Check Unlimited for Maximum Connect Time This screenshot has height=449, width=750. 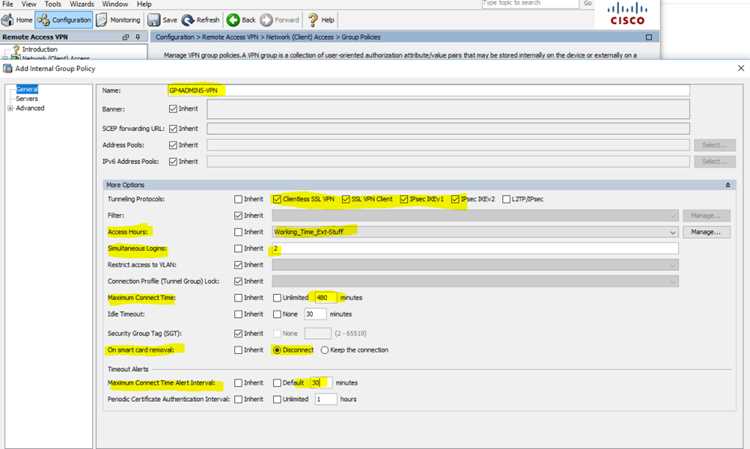tap(277, 298)
